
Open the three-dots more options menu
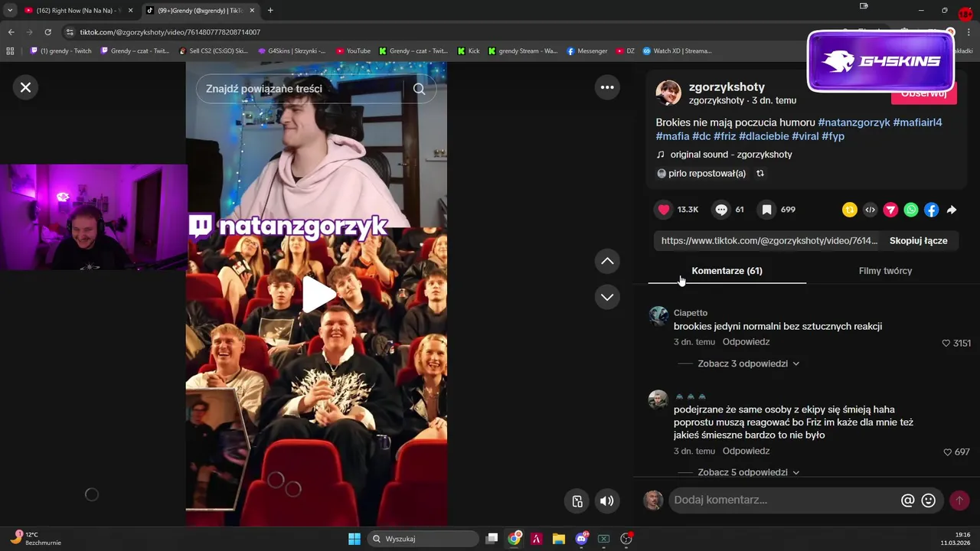point(607,87)
